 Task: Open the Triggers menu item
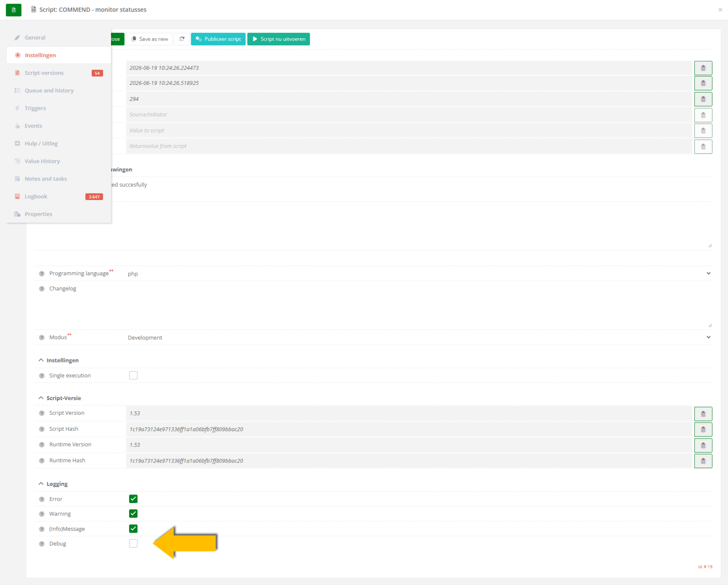tap(59, 108)
